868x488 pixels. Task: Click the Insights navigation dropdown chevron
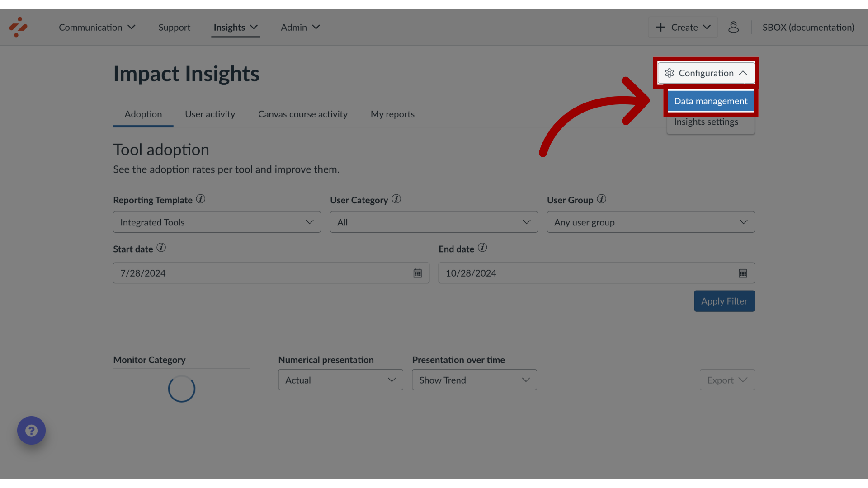click(253, 27)
